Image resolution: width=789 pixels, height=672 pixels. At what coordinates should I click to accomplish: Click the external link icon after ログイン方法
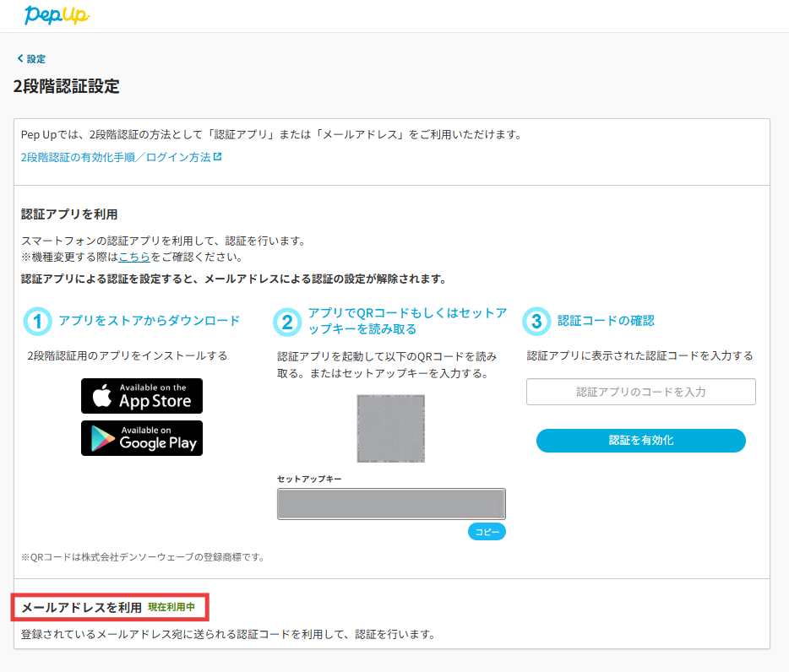(x=217, y=157)
